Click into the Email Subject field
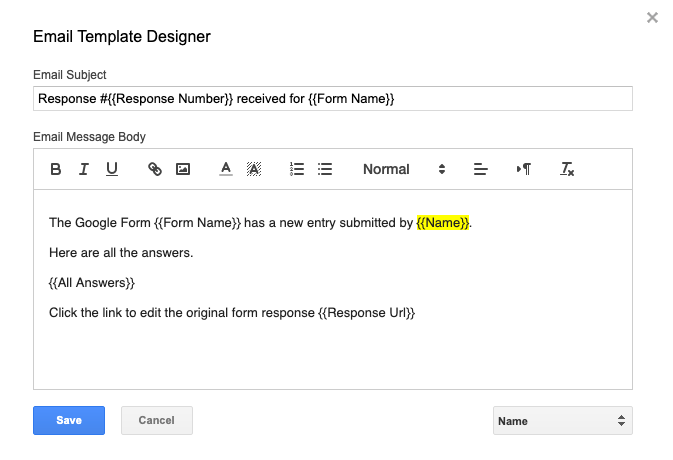Image resolution: width=673 pixels, height=460 pixels. click(333, 99)
